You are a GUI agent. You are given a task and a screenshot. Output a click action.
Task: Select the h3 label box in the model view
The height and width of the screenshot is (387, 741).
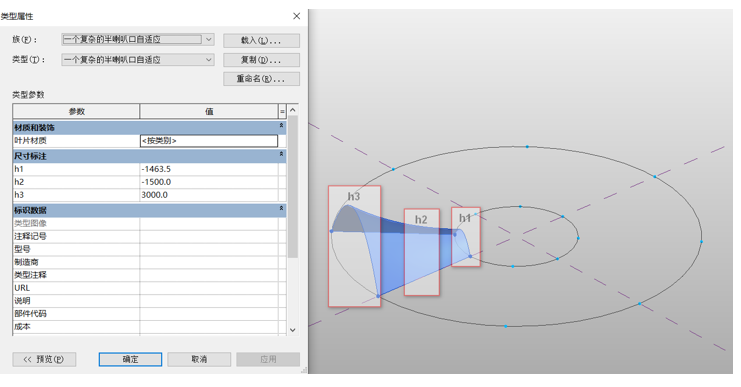pyautogui.click(x=354, y=246)
